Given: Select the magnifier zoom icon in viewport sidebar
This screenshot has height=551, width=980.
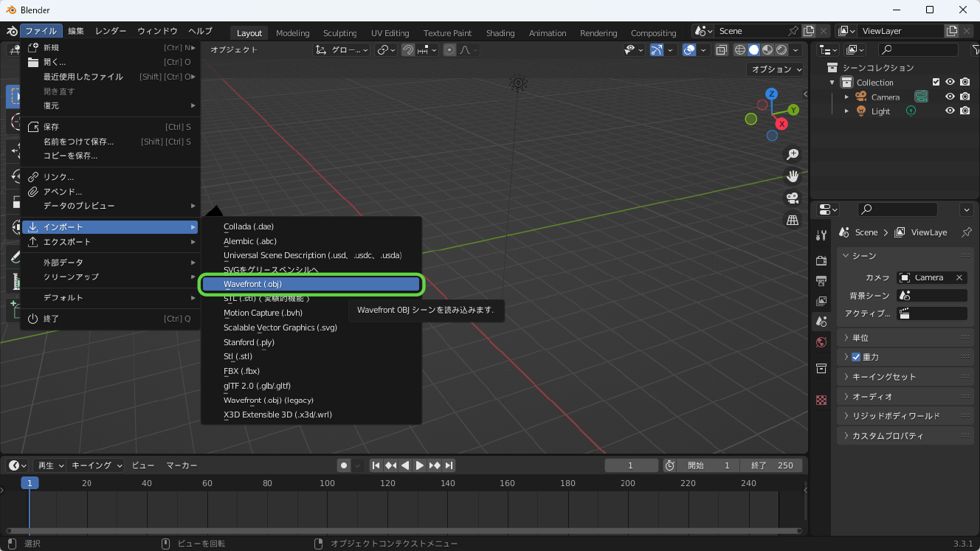Looking at the screenshot, I should click(792, 153).
